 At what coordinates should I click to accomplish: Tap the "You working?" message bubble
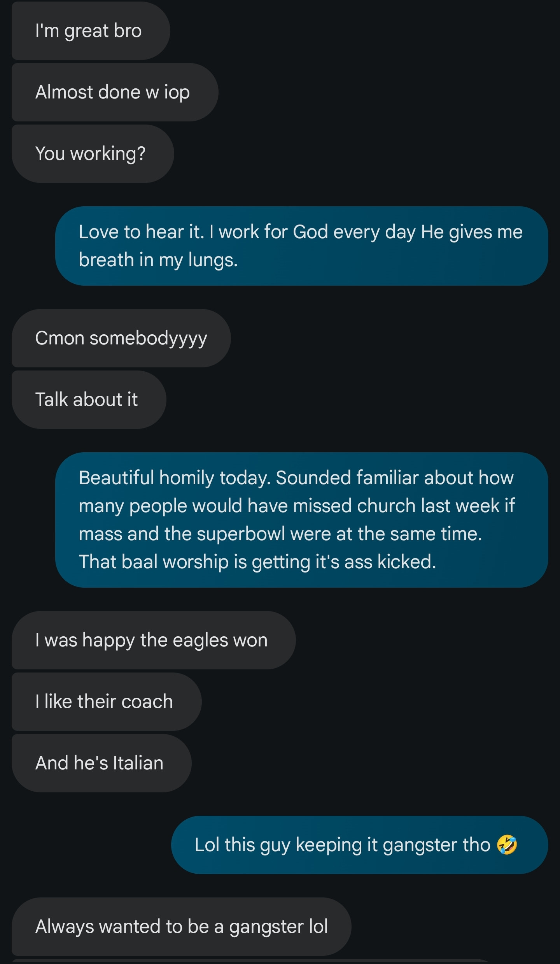pyautogui.click(x=93, y=154)
